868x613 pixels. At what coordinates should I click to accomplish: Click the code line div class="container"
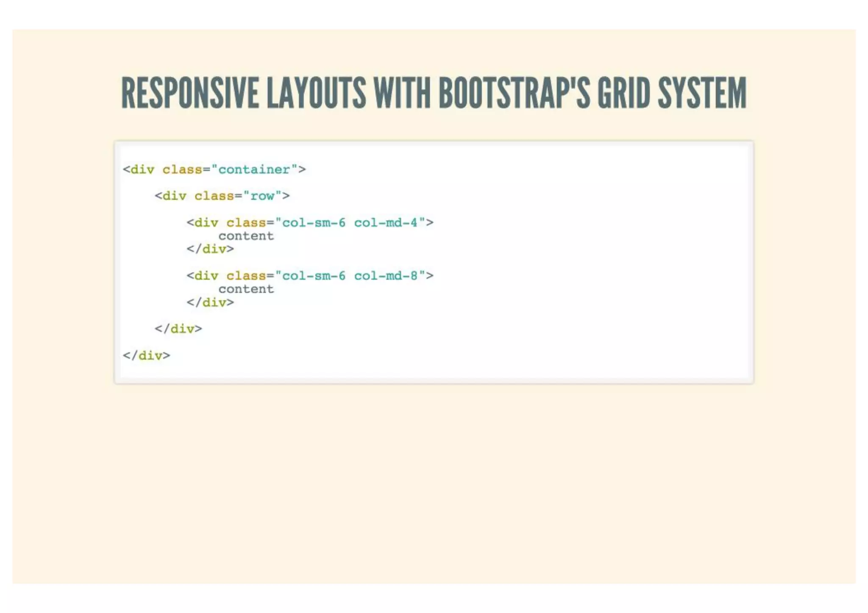[214, 169]
